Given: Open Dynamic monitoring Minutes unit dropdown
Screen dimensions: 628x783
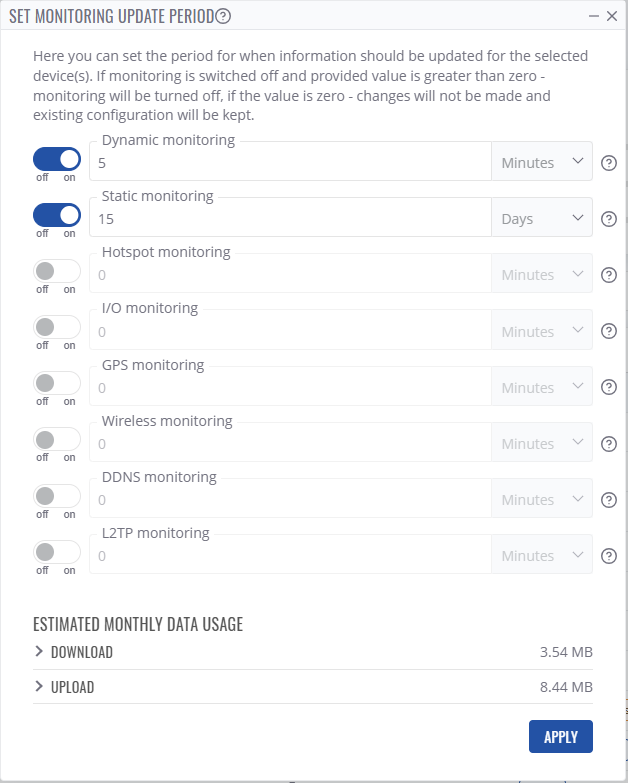Looking at the screenshot, I should (x=541, y=163).
